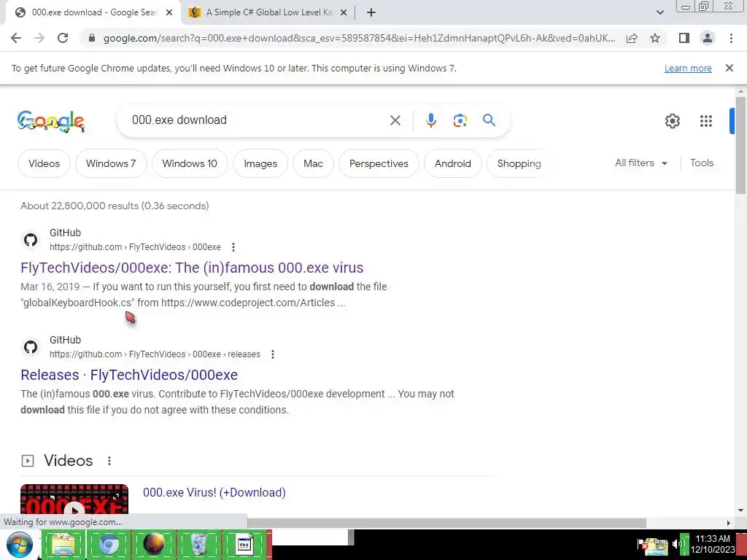Play the 000.EXE video thumbnail

[74, 500]
